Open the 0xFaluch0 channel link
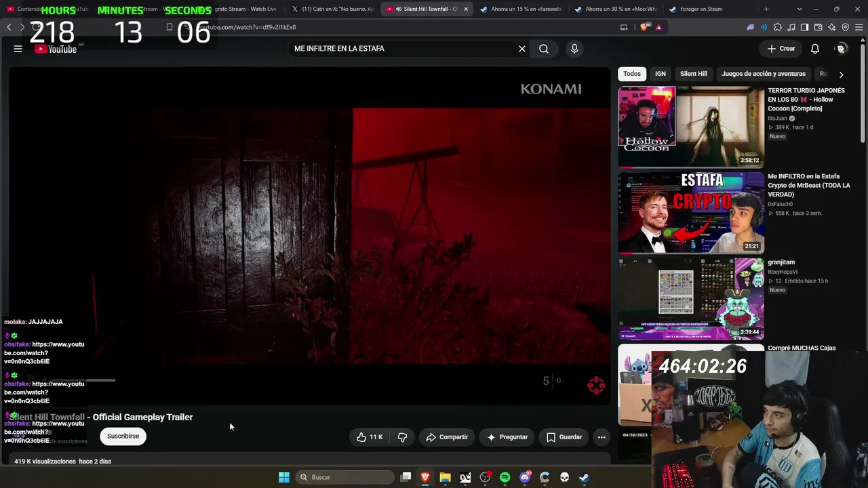 [781, 204]
